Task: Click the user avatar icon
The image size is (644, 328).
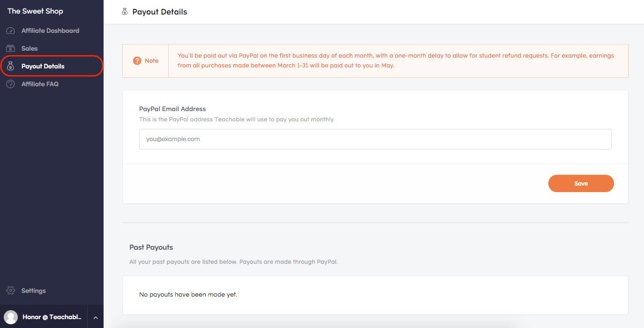Action: (x=11, y=317)
